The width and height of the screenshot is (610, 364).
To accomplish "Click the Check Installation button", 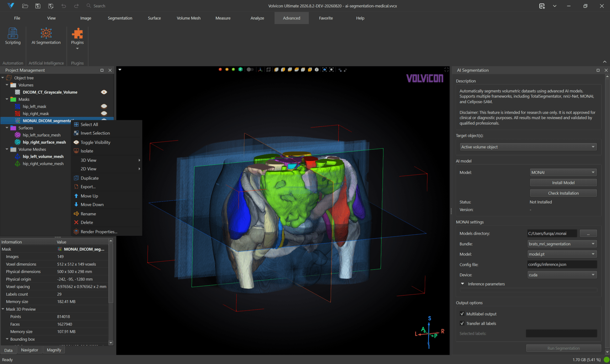I will click(563, 193).
